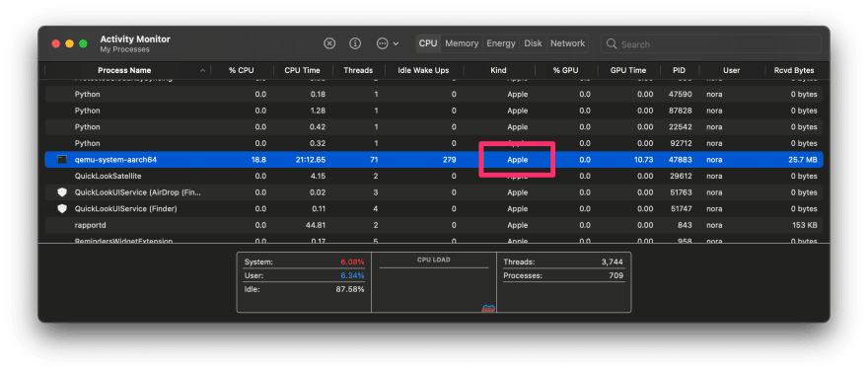Image resolution: width=868 pixels, height=373 pixels.
Task: Click the ellipsis more-actions icon
Action: pos(382,43)
